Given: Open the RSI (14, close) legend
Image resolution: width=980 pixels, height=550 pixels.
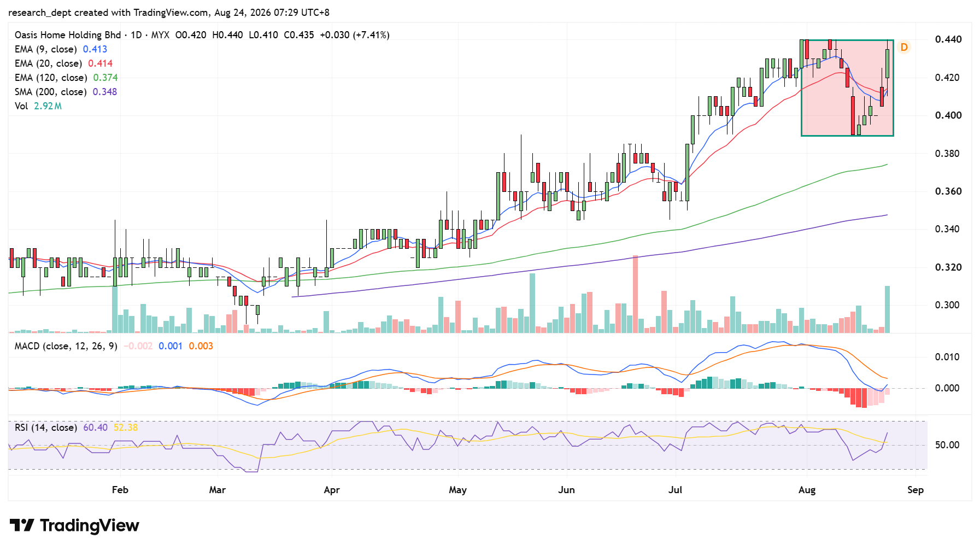Looking at the screenshot, I should tap(46, 428).
